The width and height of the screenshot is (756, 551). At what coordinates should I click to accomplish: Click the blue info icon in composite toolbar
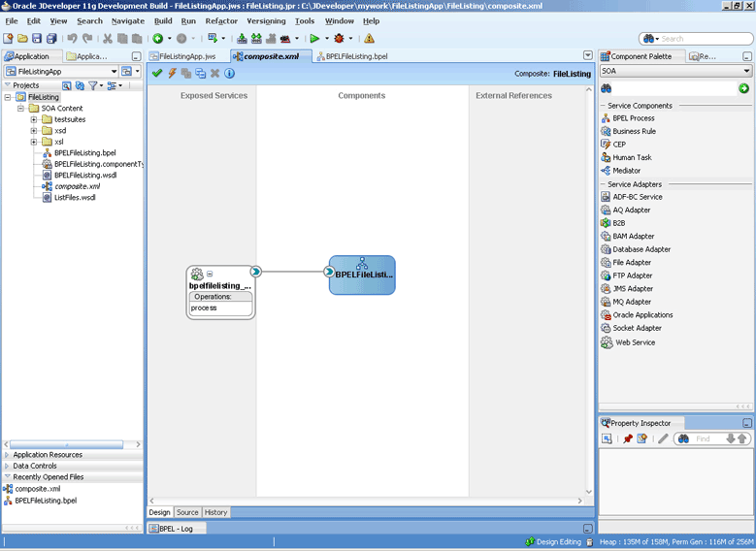pos(230,74)
